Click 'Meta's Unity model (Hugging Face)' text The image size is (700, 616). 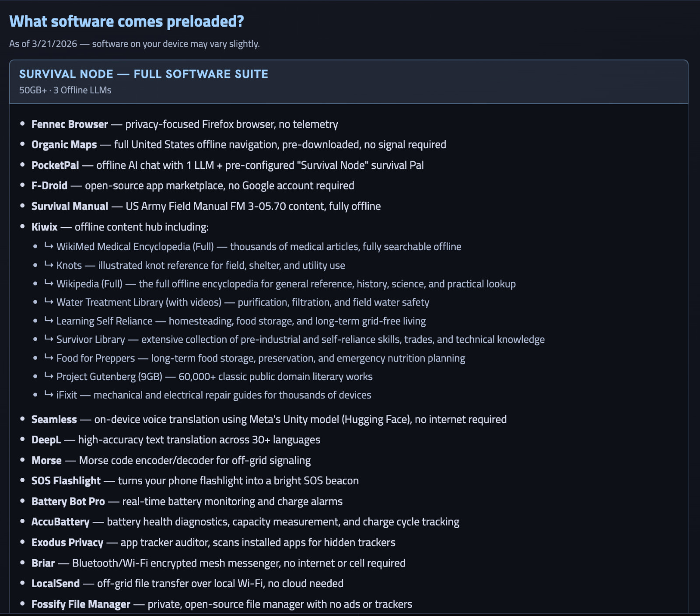[x=330, y=420]
